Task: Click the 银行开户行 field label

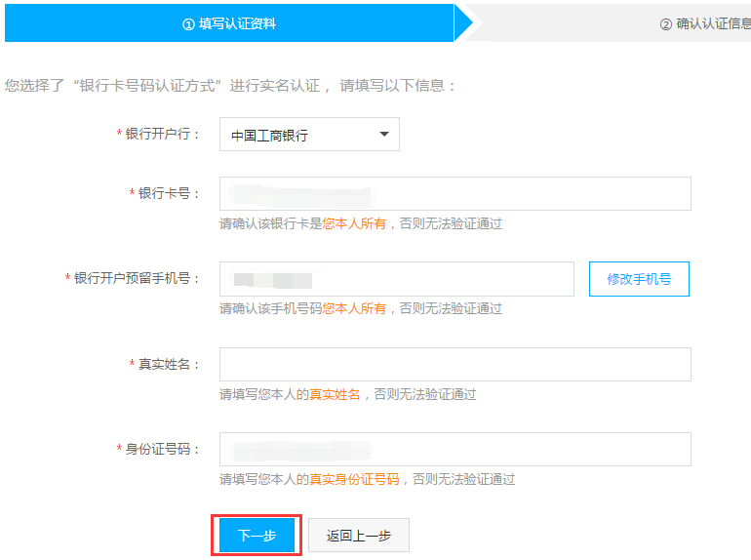Action: pos(162,135)
